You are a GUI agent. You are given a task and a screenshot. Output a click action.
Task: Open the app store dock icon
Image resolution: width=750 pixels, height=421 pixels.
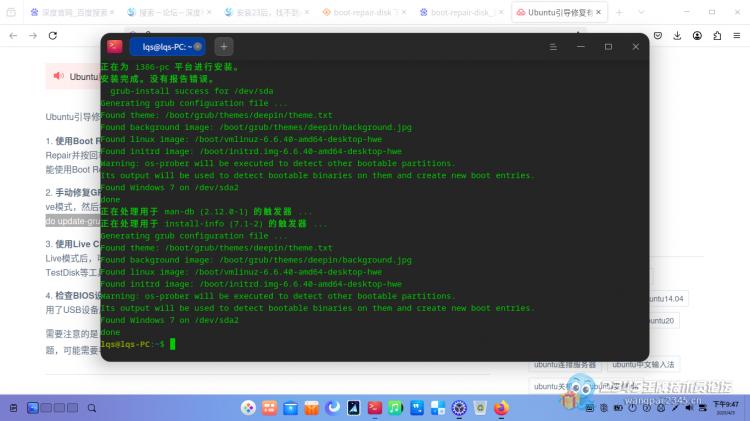[x=311, y=408]
